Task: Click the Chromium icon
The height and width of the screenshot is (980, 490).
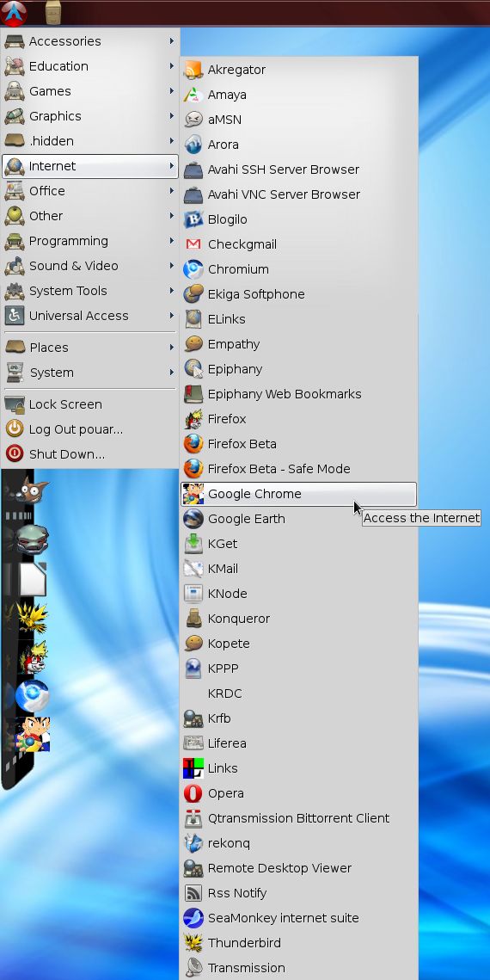Action: tap(193, 269)
